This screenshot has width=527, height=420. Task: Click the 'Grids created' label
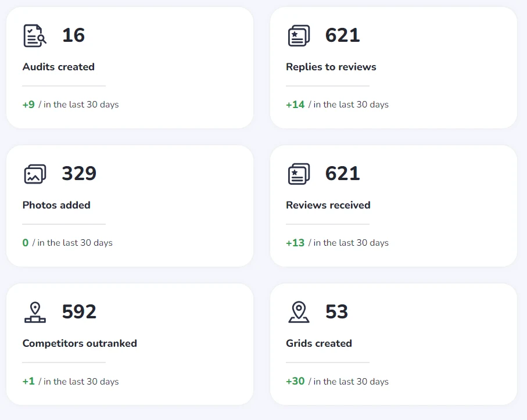tap(319, 343)
